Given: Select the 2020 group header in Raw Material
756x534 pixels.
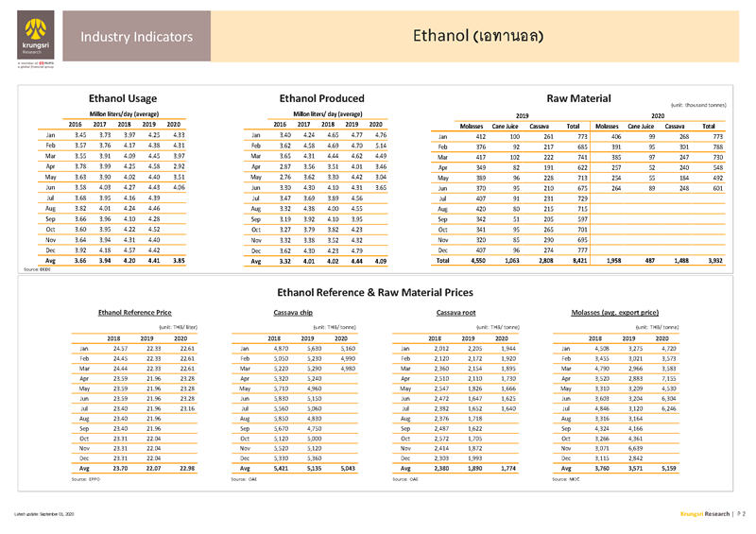Looking at the screenshot, I should click(x=658, y=113).
